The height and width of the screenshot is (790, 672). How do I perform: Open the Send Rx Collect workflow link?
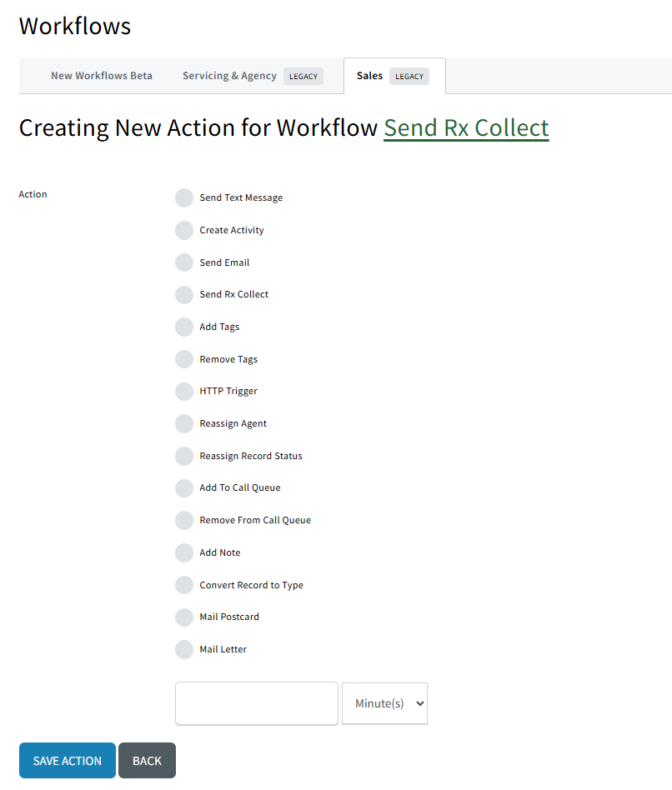(466, 128)
